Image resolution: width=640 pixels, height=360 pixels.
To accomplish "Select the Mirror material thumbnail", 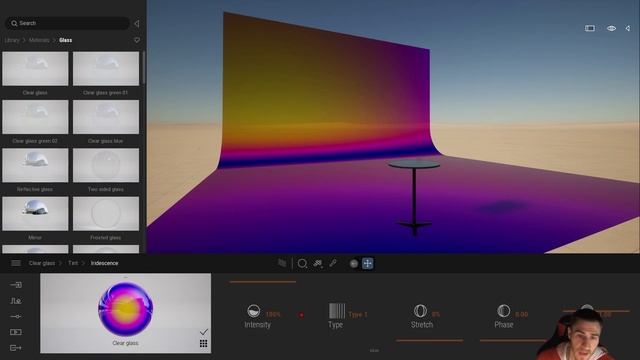I will pyautogui.click(x=35, y=214).
